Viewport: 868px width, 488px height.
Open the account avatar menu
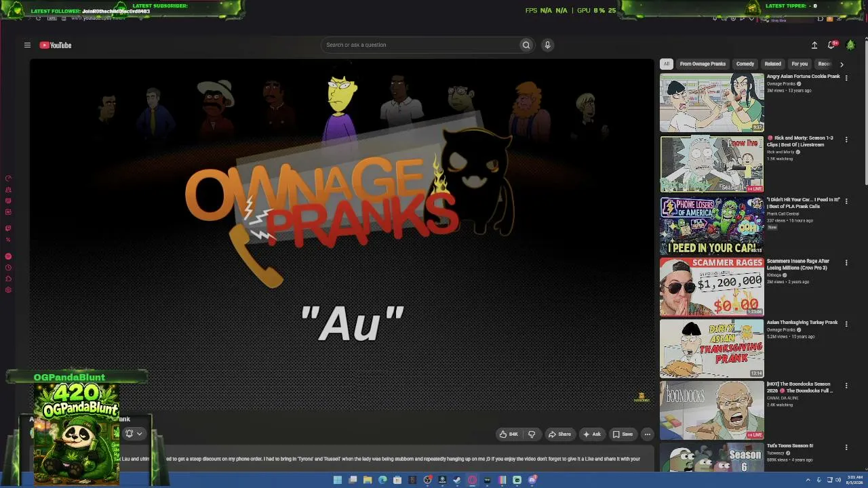pos(850,45)
